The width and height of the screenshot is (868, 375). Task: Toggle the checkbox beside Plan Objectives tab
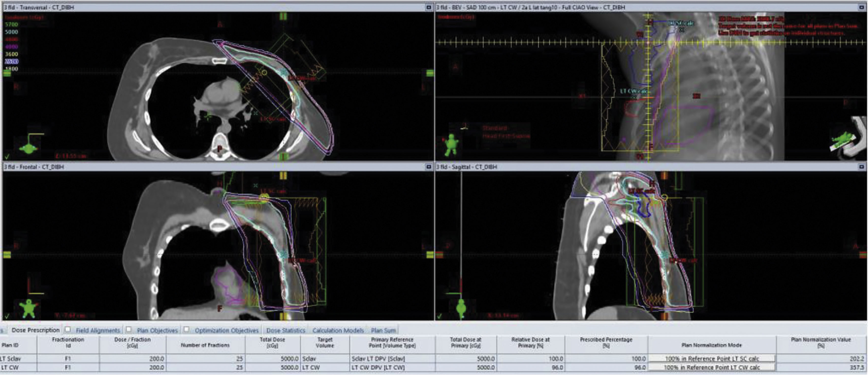(x=128, y=329)
